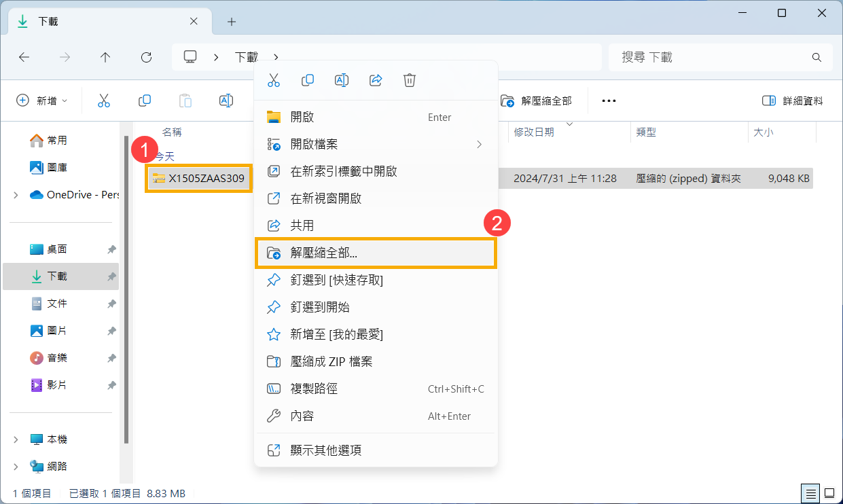Select 顯示其他選項 at menu bottom
Viewport: 843px width, 504px height.
[326, 450]
